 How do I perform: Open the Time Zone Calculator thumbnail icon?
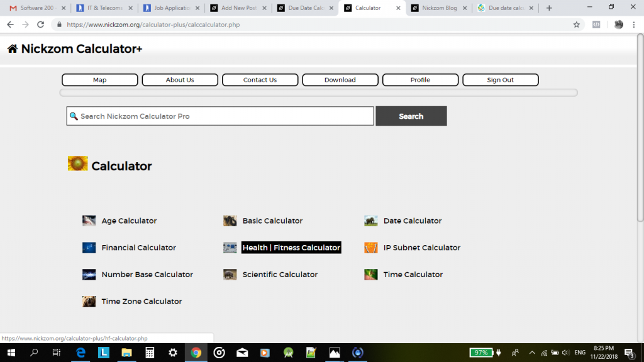pos(89,301)
